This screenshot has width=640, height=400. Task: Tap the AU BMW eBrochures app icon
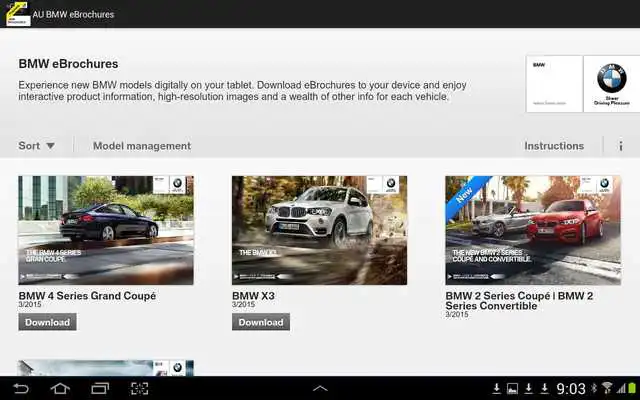coord(18,14)
